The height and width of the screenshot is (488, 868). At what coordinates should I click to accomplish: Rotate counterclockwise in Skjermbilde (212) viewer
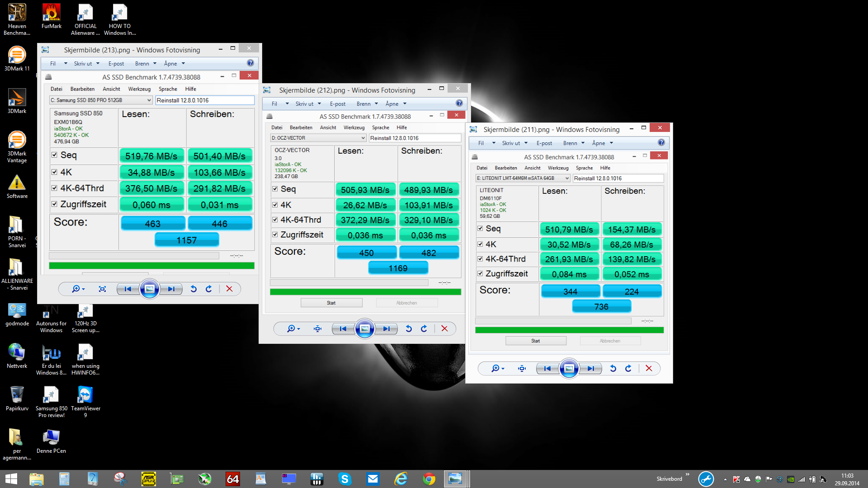tap(409, 329)
